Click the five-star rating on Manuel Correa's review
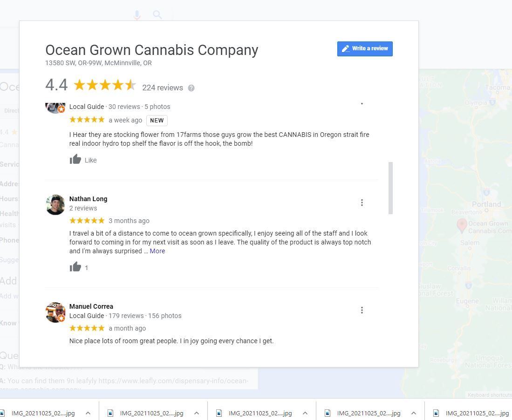Screen dimensions: 512x420 point(87,328)
